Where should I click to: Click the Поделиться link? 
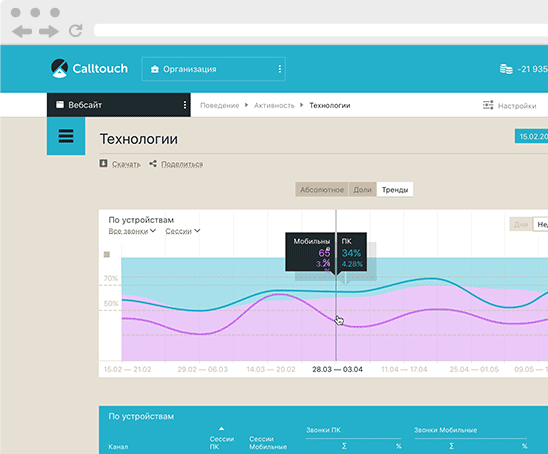click(182, 164)
